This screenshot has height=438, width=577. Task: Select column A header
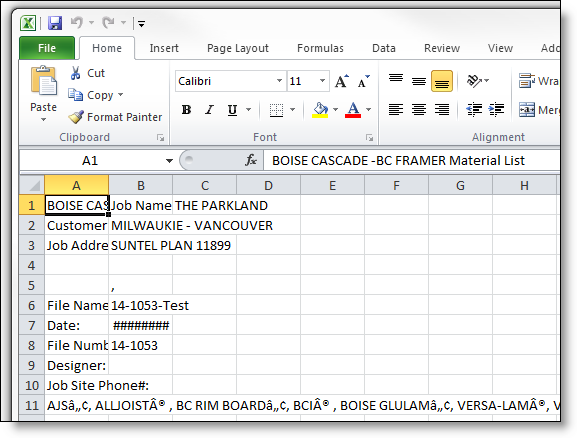(x=77, y=185)
